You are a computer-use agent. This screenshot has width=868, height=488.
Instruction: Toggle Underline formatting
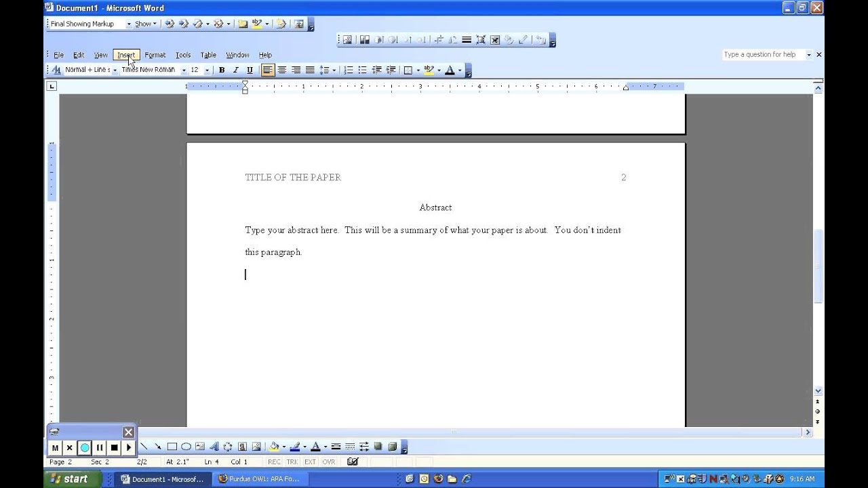tap(250, 70)
